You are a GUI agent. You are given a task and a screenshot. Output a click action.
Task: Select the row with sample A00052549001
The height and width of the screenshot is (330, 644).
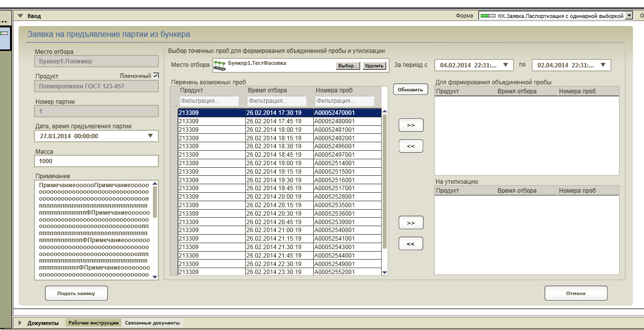point(279,264)
